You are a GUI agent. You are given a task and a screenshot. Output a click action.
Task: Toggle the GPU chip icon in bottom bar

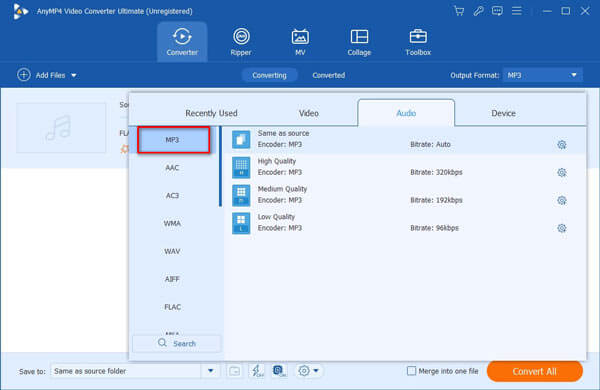click(x=280, y=371)
